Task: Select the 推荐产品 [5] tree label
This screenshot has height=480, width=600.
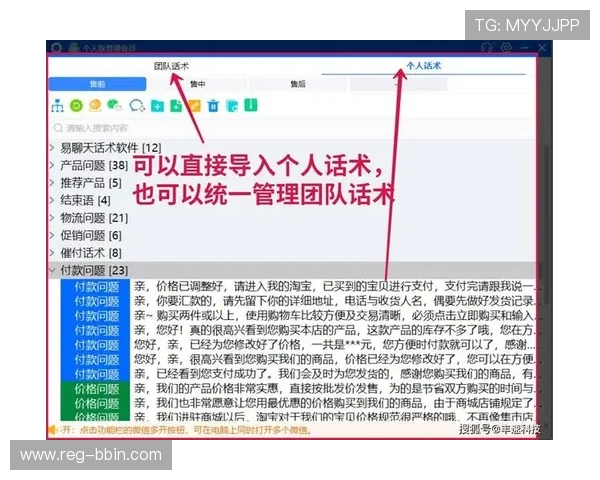Action: [91, 183]
